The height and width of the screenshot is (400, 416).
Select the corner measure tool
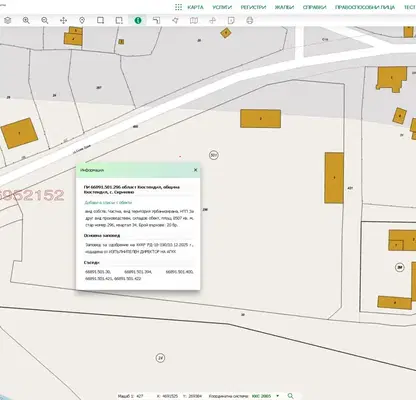click(x=156, y=20)
